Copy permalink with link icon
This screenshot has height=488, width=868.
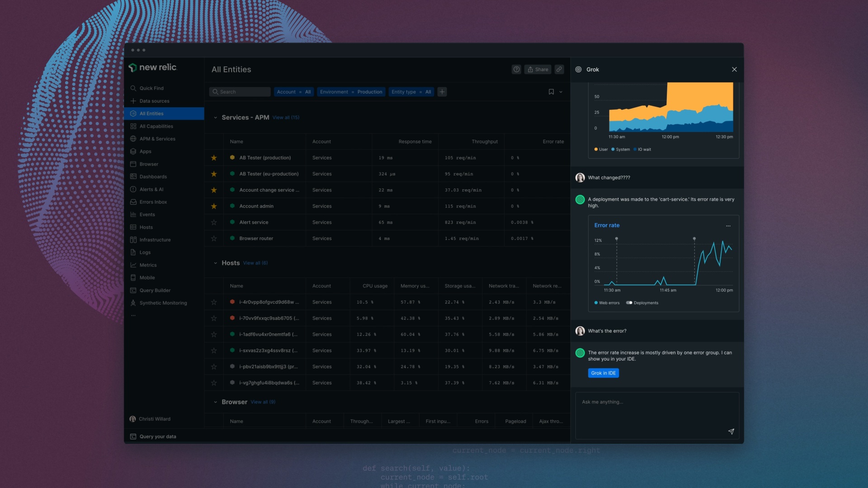[x=559, y=70]
